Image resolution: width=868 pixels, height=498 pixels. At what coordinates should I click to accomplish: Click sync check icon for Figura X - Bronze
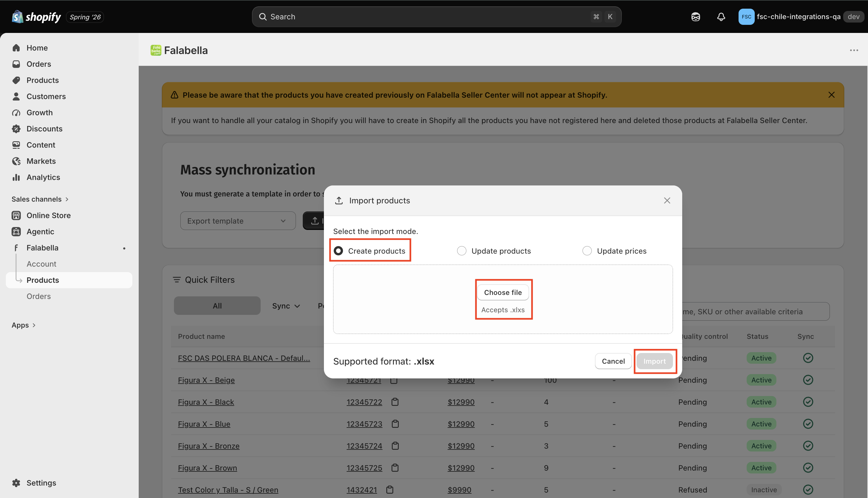click(x=808, y=445)
